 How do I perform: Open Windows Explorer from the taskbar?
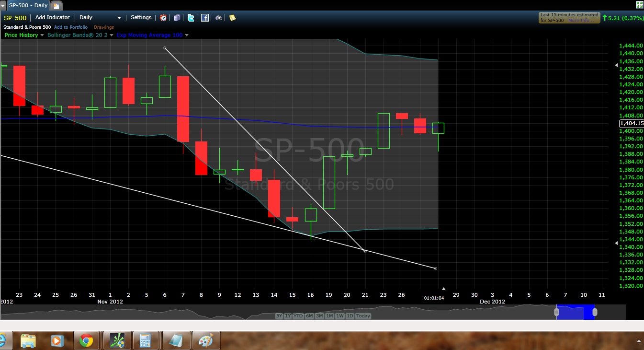tap(29, 341)
